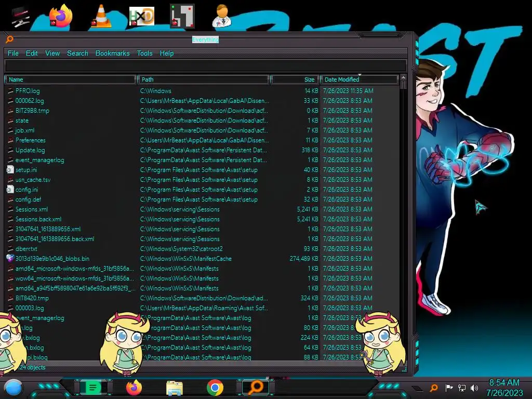Select the Preferences file
Screen dimensions: 532x399
pos(30,140)
